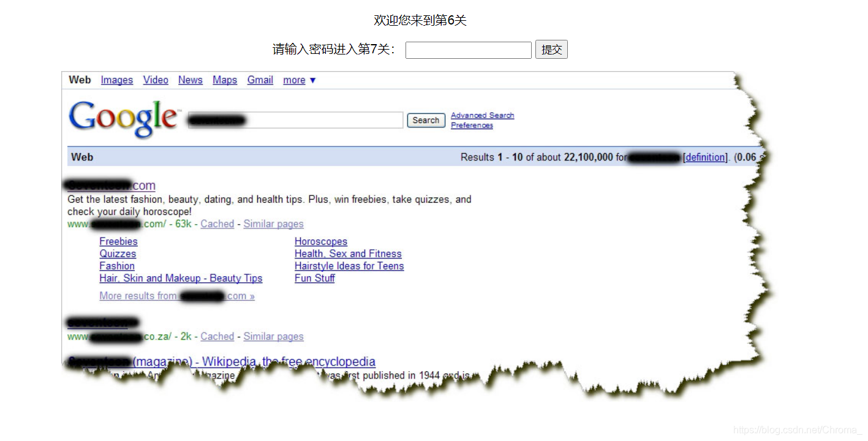Open Hairstyle Ideas for Teens sitelink
868x441 pixels.
click(x=349, y=266)
